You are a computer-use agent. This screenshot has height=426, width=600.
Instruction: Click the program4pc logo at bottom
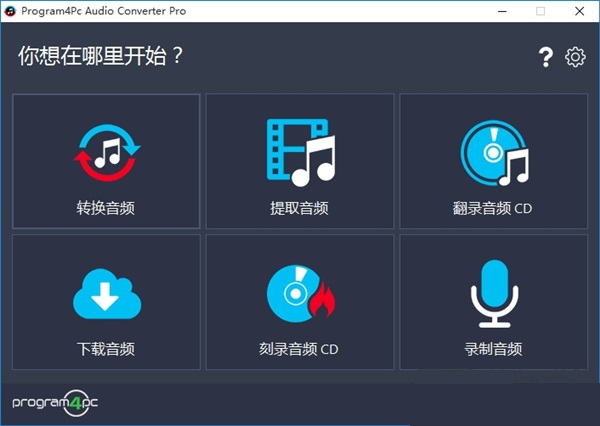point(55,403)
